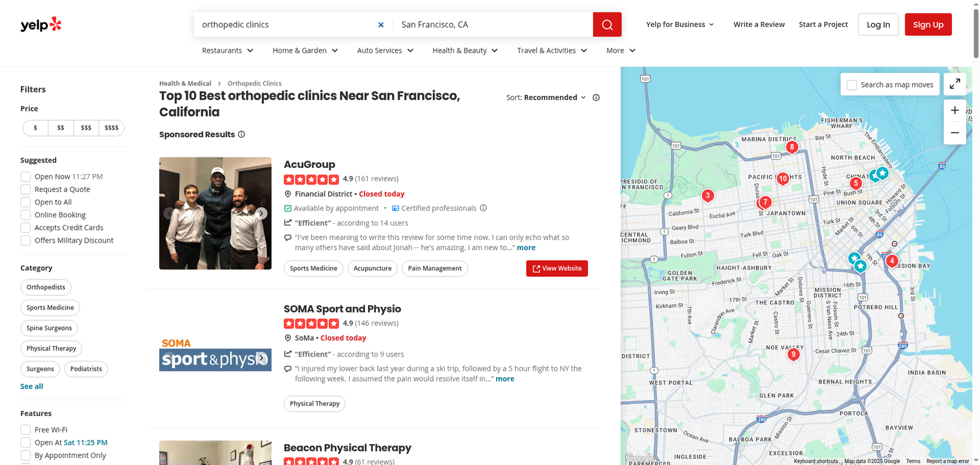Expand Restaurants menu
The height and width of the screenshot is (465, 980).
pyautogui.click(x=228, y=50)
